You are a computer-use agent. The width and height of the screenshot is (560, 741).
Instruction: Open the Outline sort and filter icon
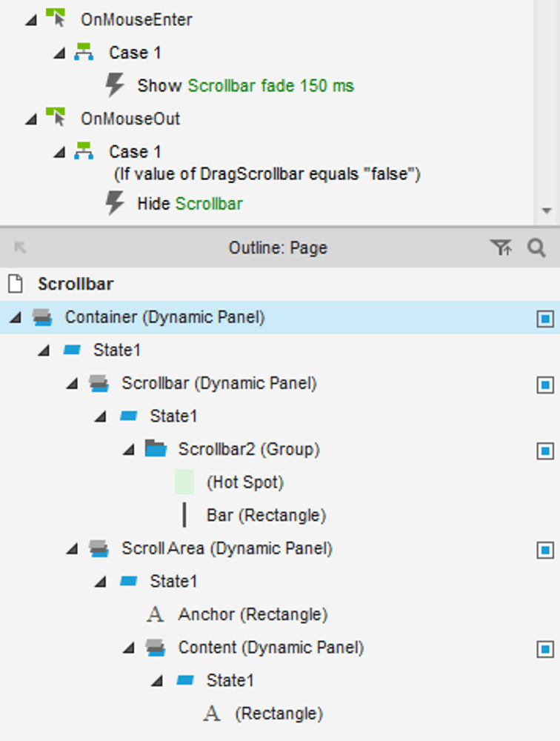[501, 247]
